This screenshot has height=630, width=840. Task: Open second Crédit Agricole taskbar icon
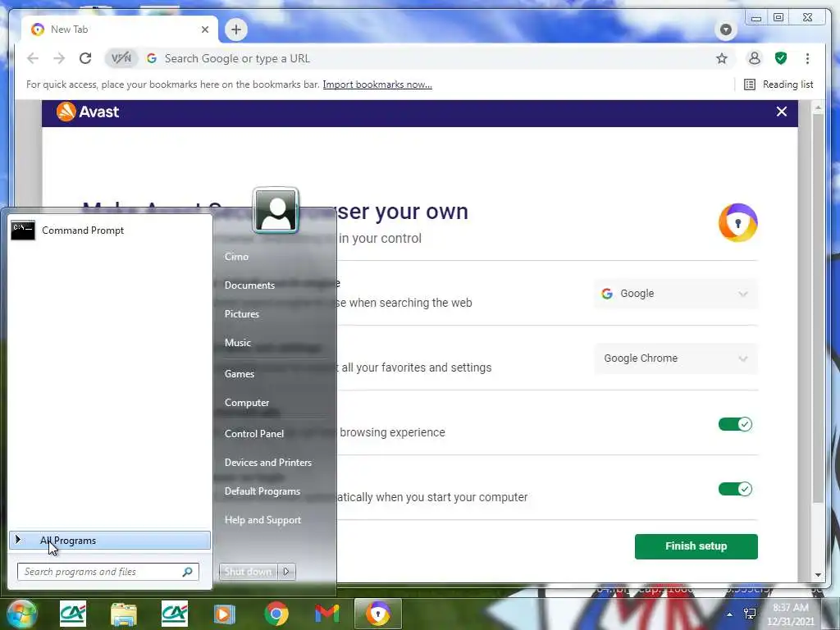click(x=175, y=614)
